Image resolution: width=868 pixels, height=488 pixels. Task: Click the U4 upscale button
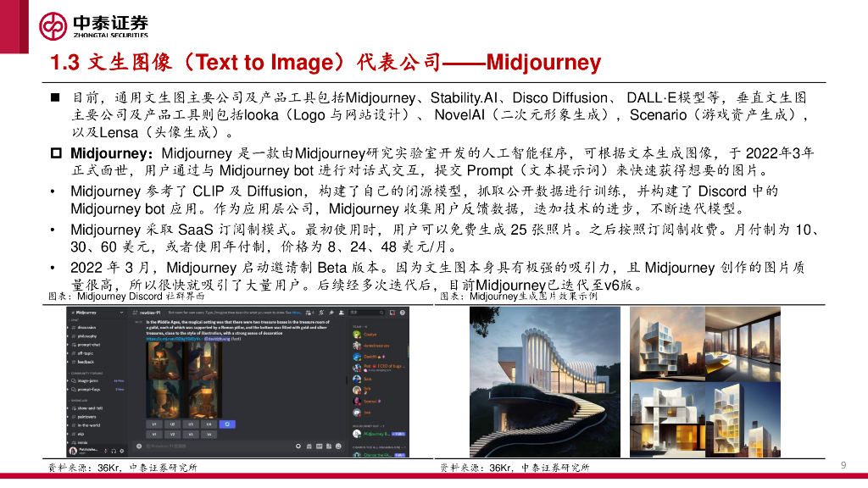[209, 424]
